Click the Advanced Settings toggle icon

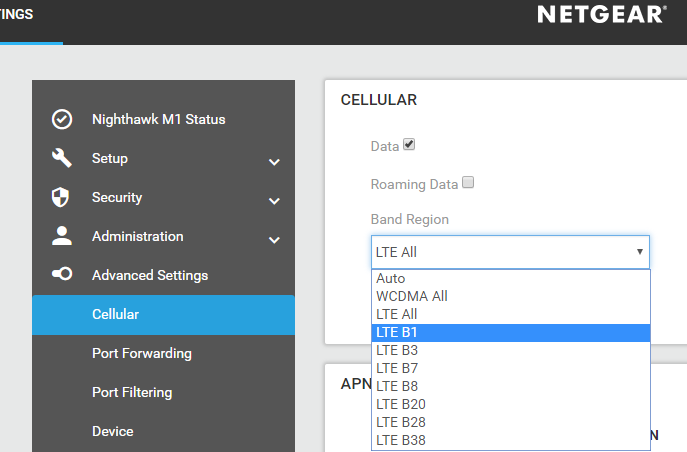[62, 275]
